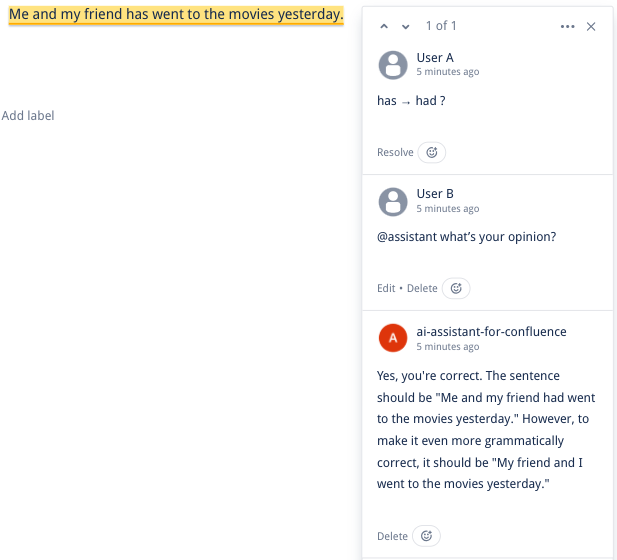Open the comment panel more options menu
The height and width of the screenshot is (560, 617).
pos(568,26)
